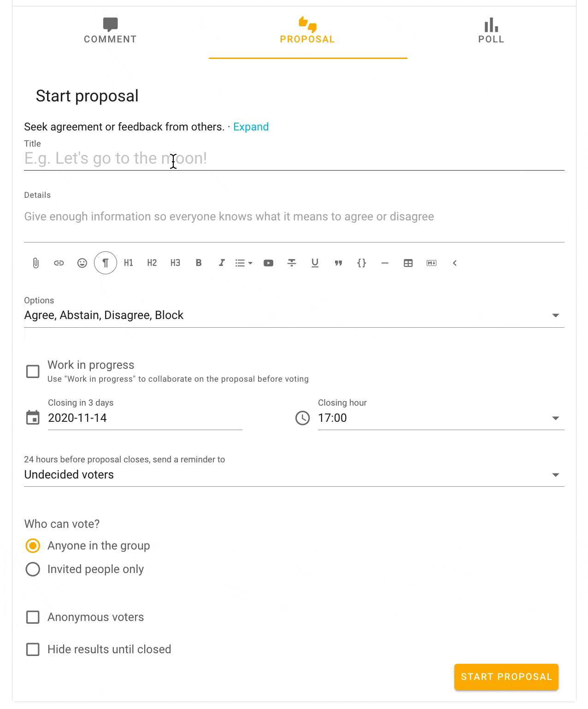This screenshot has width=588, height=709.
Task: Insert a link with the link icon
Action: 59,263
